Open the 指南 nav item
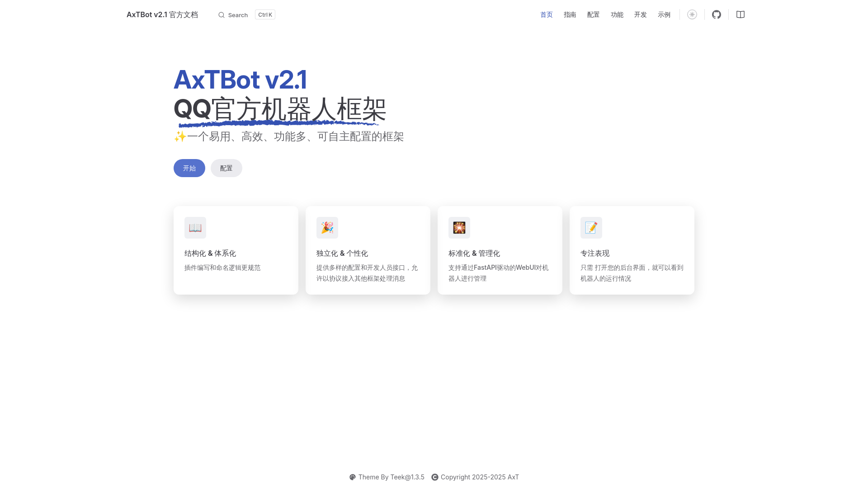 point(570,14)
